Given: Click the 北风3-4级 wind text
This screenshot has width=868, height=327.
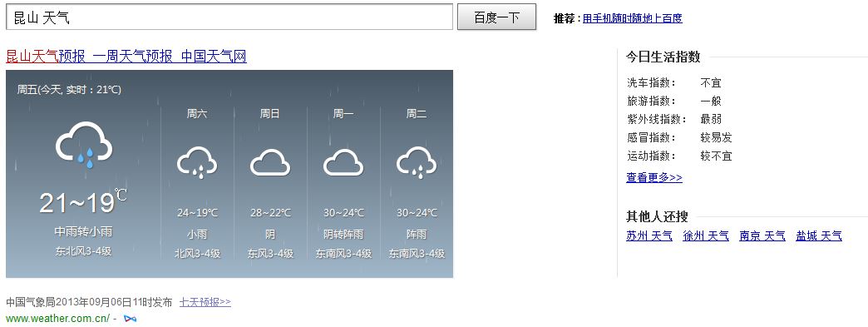Looking at the screenshot, I should 197,254.
